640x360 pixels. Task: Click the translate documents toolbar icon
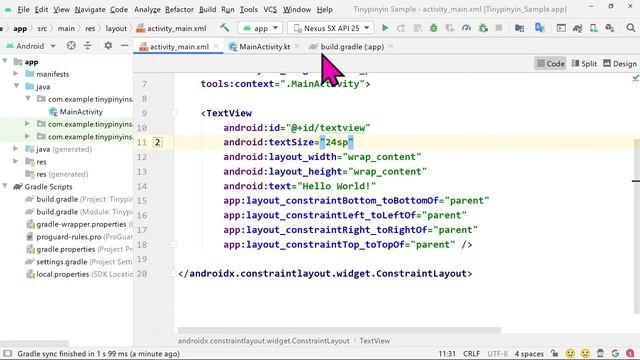pyautogui.click(x=540, y=28)
